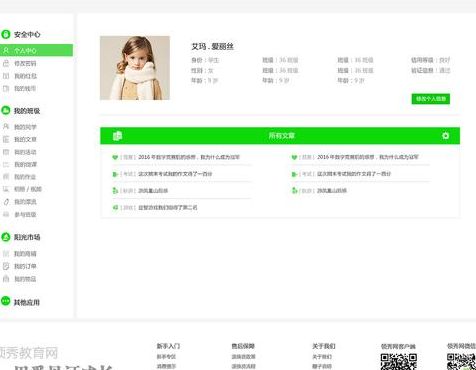Click the green edit personal info button
This screenshot has height=370, width=476.
tap(431, 99)
